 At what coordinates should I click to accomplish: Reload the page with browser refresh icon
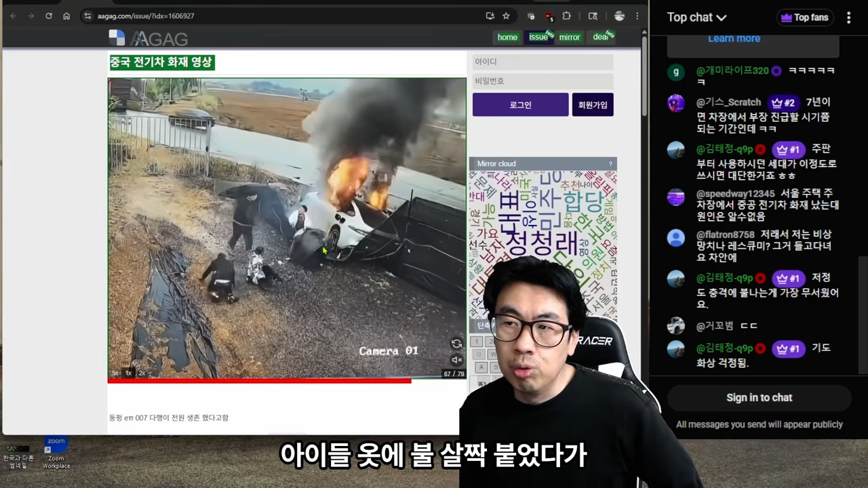(x=49, y=16)
